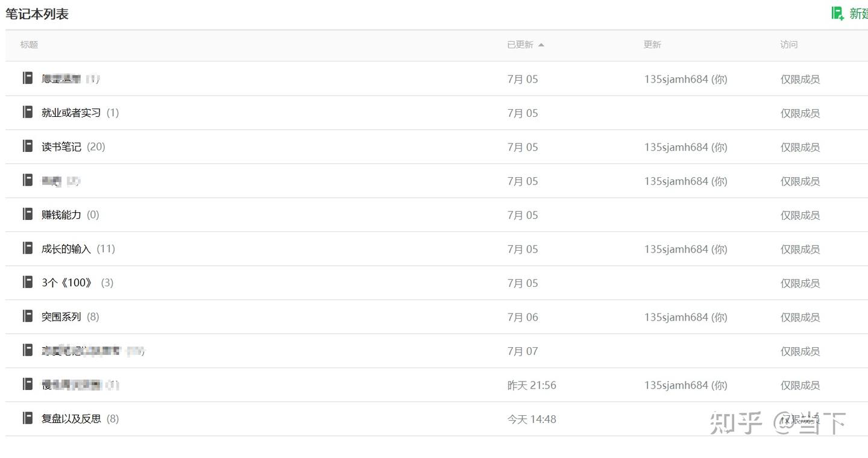868x458 pixels.
Task: Open the 复盘以及反思 notebook
Action: click(71, 419)
